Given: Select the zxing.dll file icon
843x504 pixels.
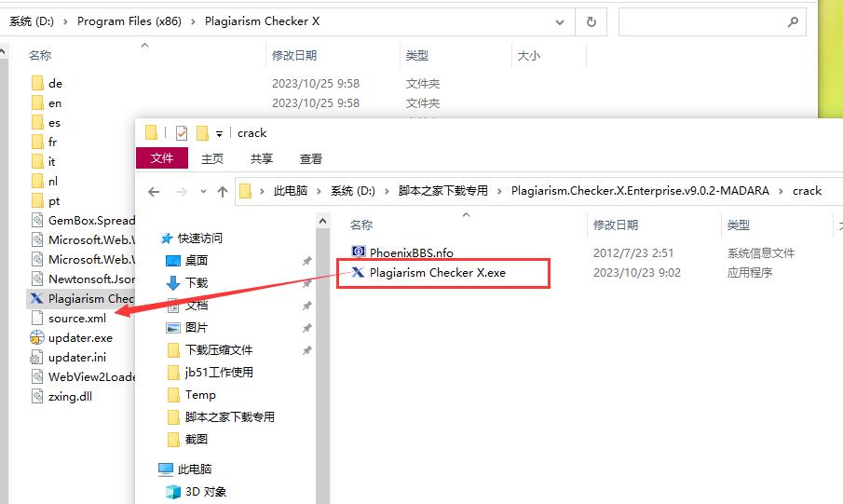Looking at the screenshot, I should click(37, 397).
